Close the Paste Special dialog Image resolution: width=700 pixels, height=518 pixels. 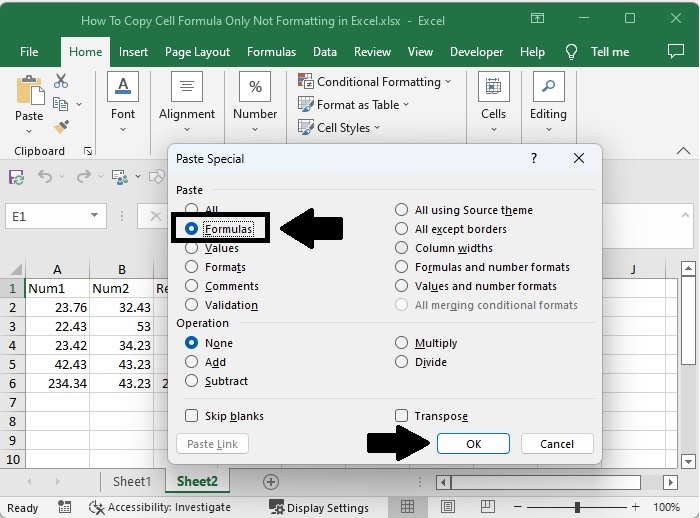(x=579, y=158)
